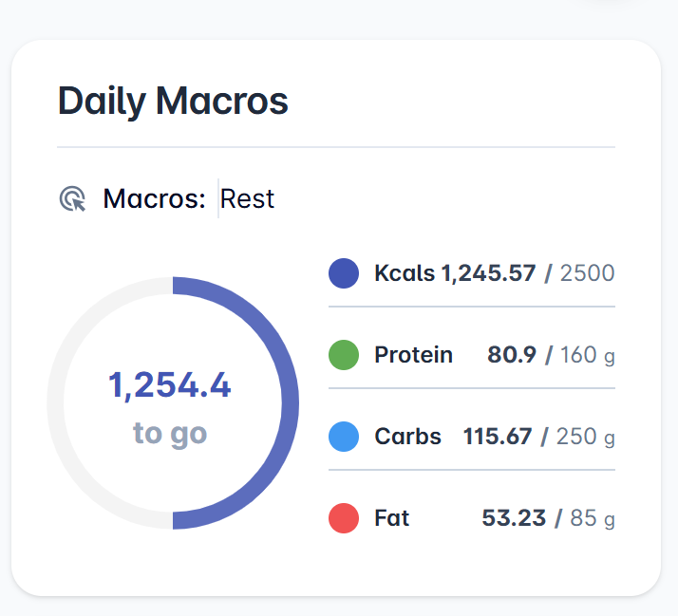Viewport: 678px width, 616px height.
Task: Click the filled blue progress ring arc
Action: 290,402
